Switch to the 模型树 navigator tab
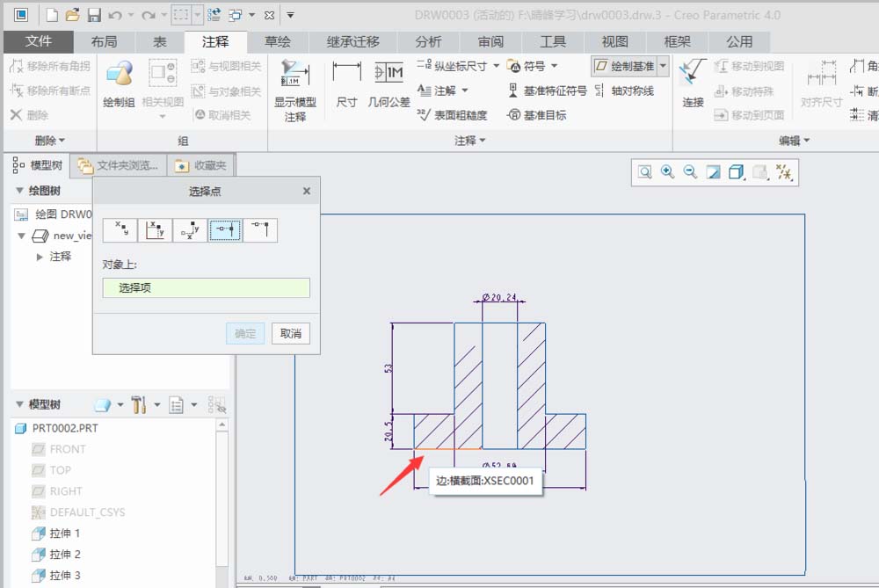The width and height of the screenshot is (879, 588). click(37, 164)
